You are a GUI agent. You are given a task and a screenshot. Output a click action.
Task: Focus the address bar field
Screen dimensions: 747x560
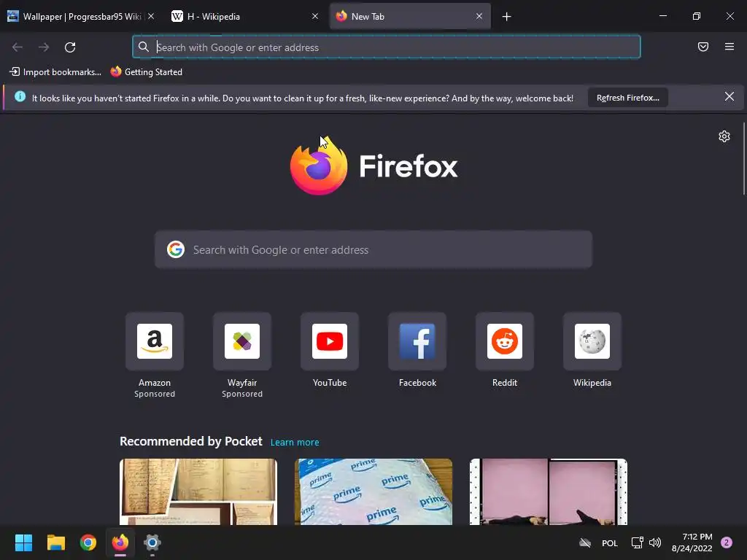tap(387, 47)
